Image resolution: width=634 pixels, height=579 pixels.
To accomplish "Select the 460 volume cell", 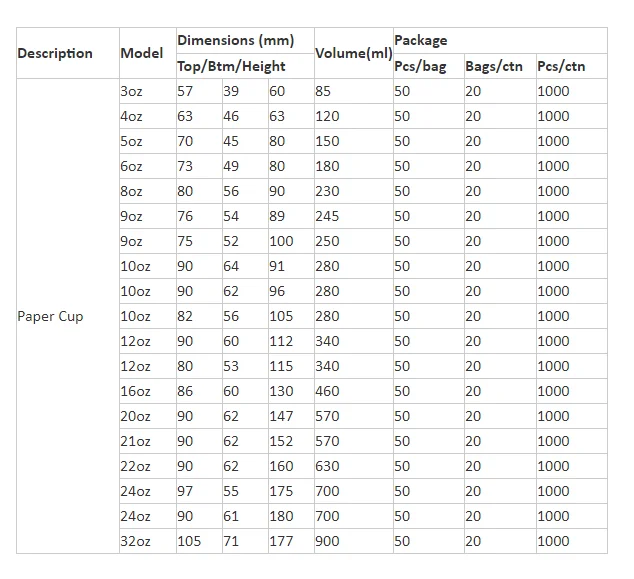I will [x=327, y=392].
